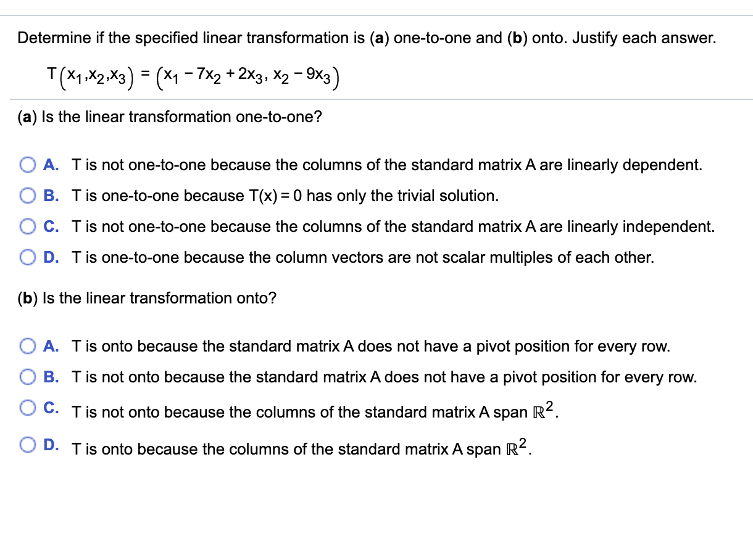
Task: Click the part (a) question heading
Action: pyautogui.click(x=170, y=117)
